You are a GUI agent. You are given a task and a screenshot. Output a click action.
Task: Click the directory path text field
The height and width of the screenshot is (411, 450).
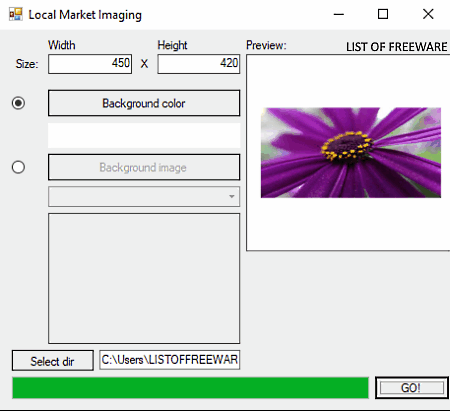click(169, 360)
